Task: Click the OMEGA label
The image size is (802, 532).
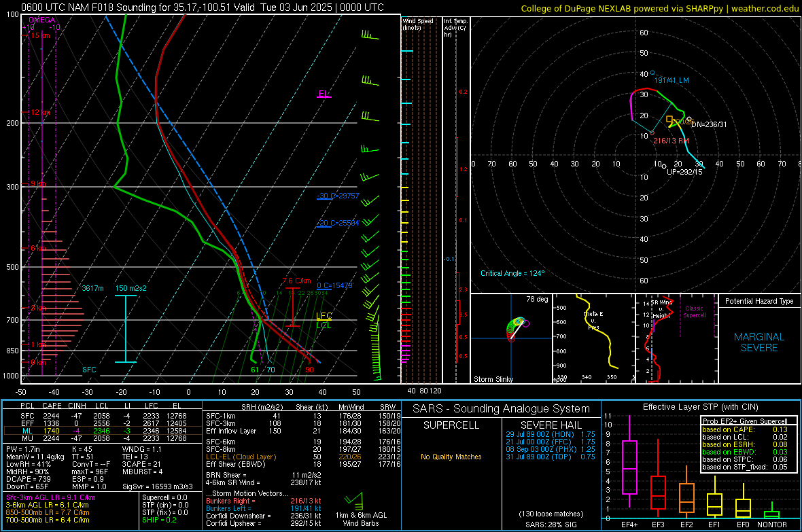Action: [x=42, y=20]
